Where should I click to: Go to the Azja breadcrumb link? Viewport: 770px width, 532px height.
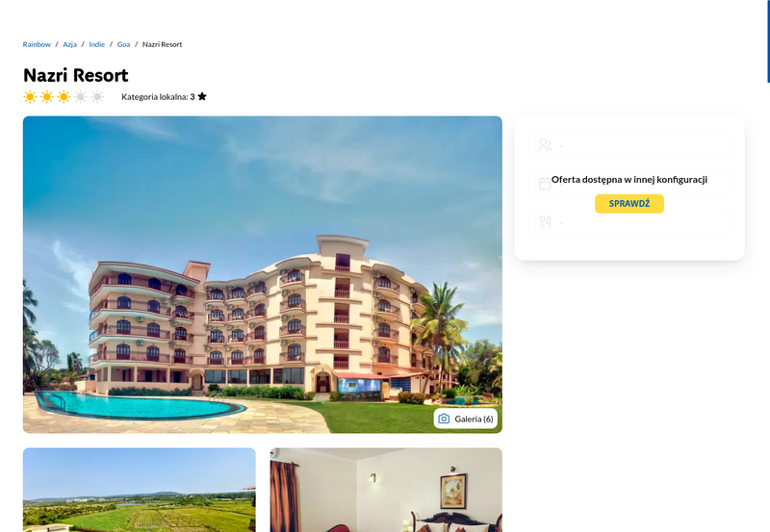click(x=69, y=44)
